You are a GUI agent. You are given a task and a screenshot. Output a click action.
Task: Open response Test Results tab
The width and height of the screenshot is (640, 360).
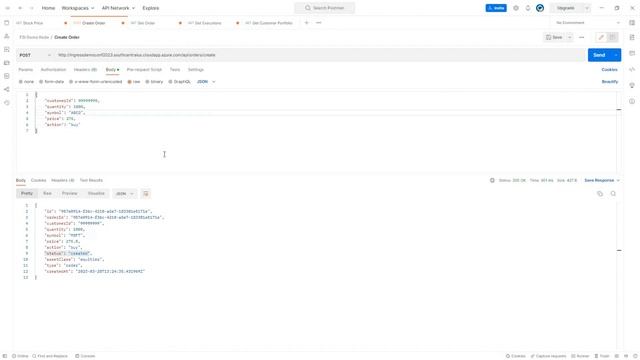[x=91, y=180]
